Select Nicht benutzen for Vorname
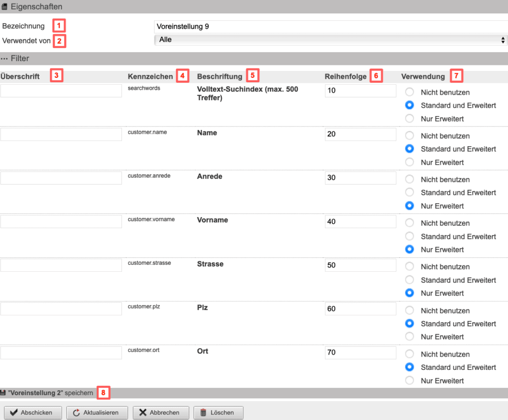The height and width of the screenshot is (420, 508). pos(410,223)
